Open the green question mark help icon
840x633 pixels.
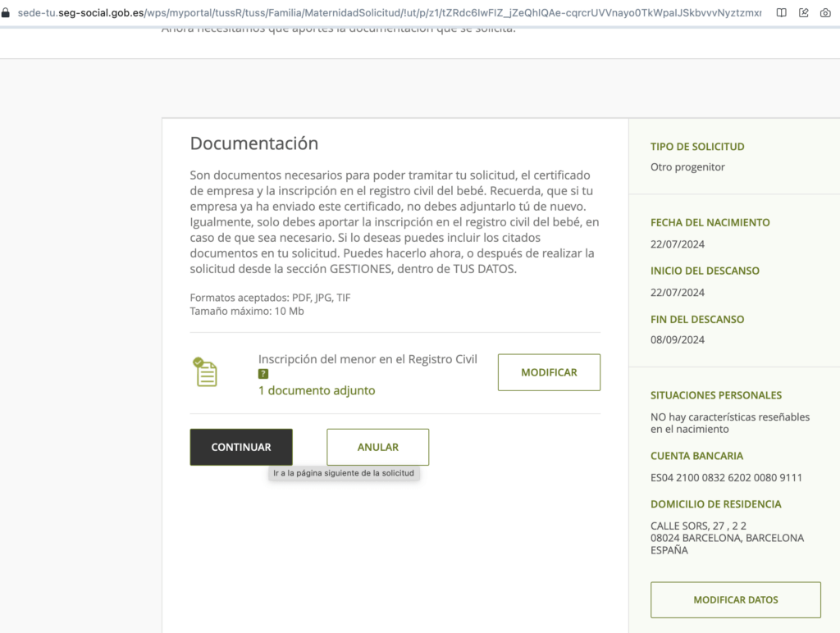click(x=263, y=374)
